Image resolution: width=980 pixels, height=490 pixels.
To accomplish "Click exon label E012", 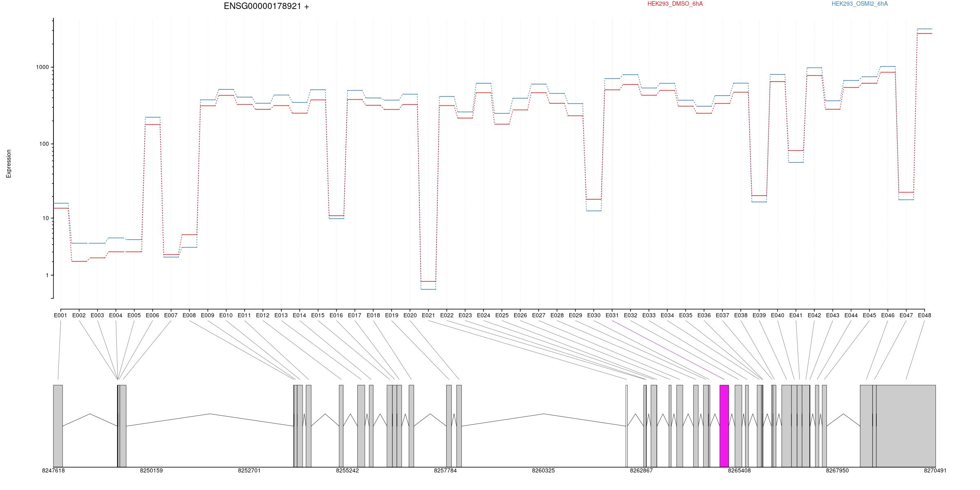I will tap(263, 315).
